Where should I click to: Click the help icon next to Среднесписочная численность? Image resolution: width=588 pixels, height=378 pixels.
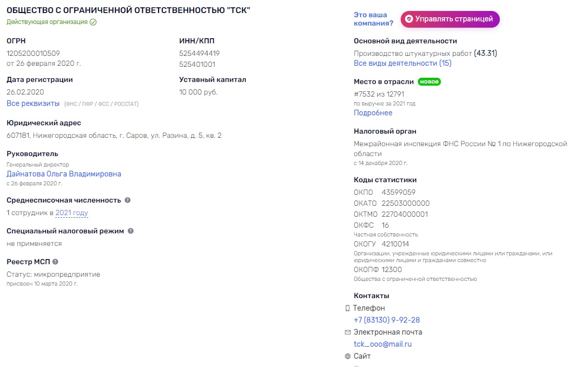click(x=127, y=200)
